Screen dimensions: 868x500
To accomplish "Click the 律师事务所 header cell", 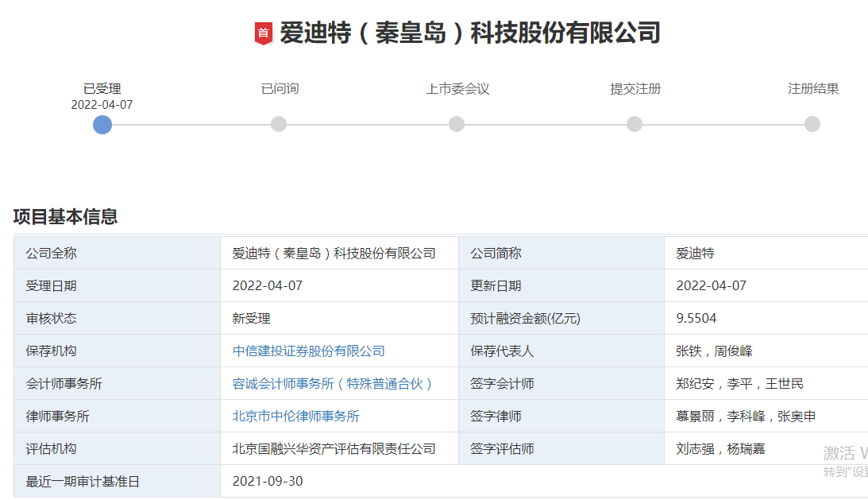I will coord(117,417).
